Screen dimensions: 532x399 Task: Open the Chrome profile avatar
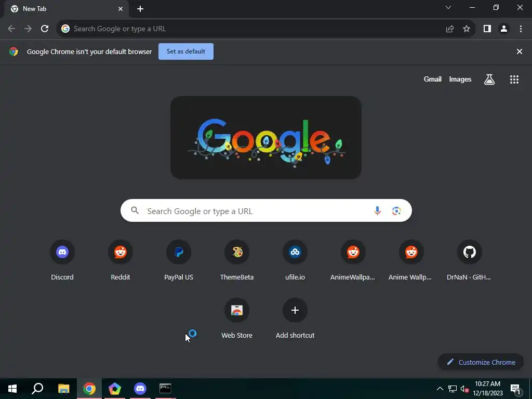[x=504, y=29]
